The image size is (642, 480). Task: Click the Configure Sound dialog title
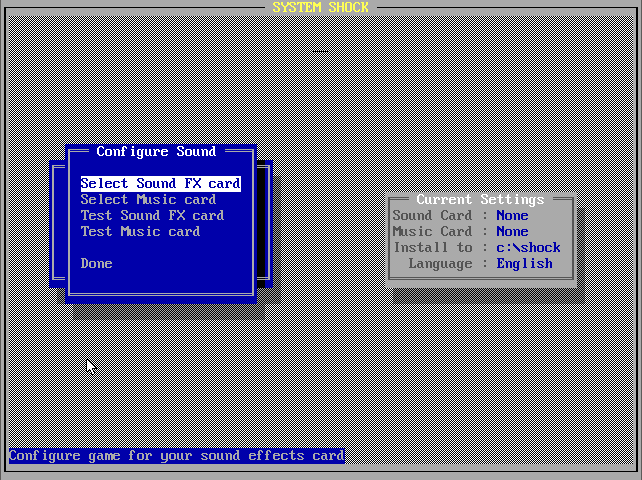(x=156, y=152)
